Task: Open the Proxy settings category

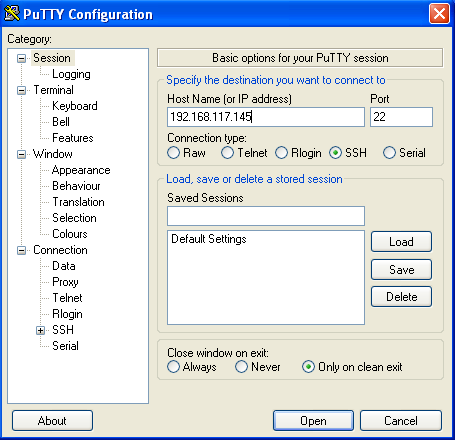Action: [65, 282]
